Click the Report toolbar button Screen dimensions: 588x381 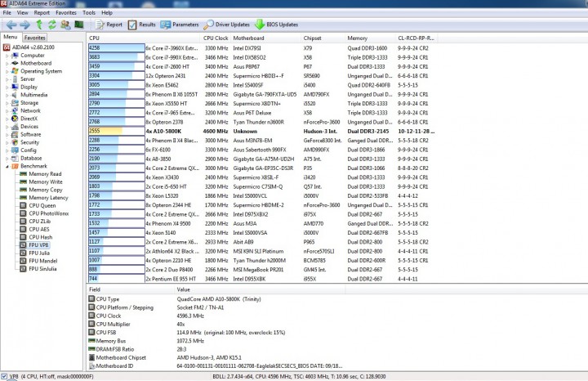tap(109, 25)
